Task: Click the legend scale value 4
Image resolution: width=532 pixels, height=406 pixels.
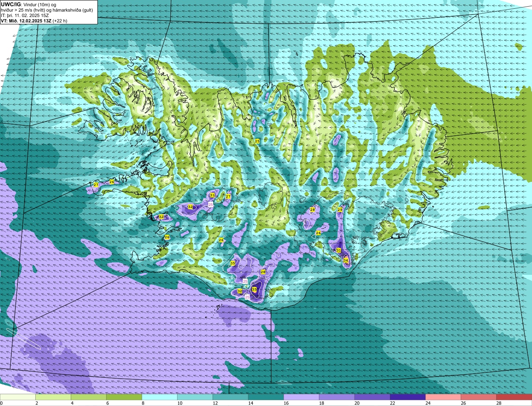Action: pos(72,403)
